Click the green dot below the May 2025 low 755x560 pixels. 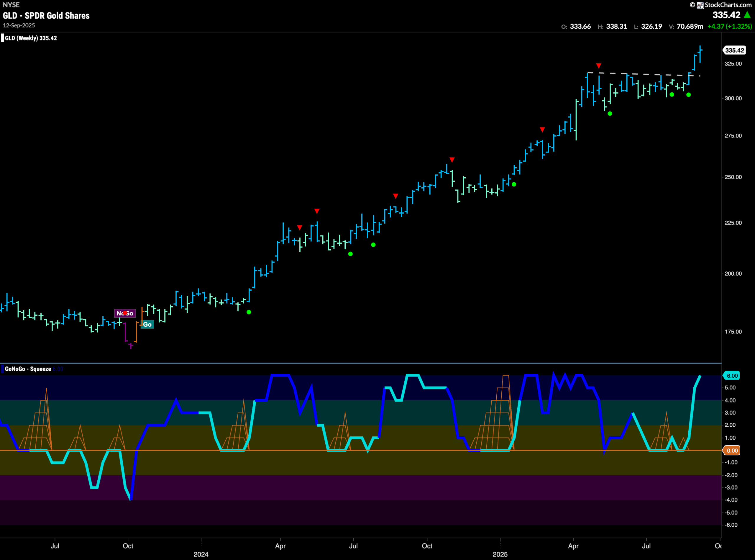point(610,114)
